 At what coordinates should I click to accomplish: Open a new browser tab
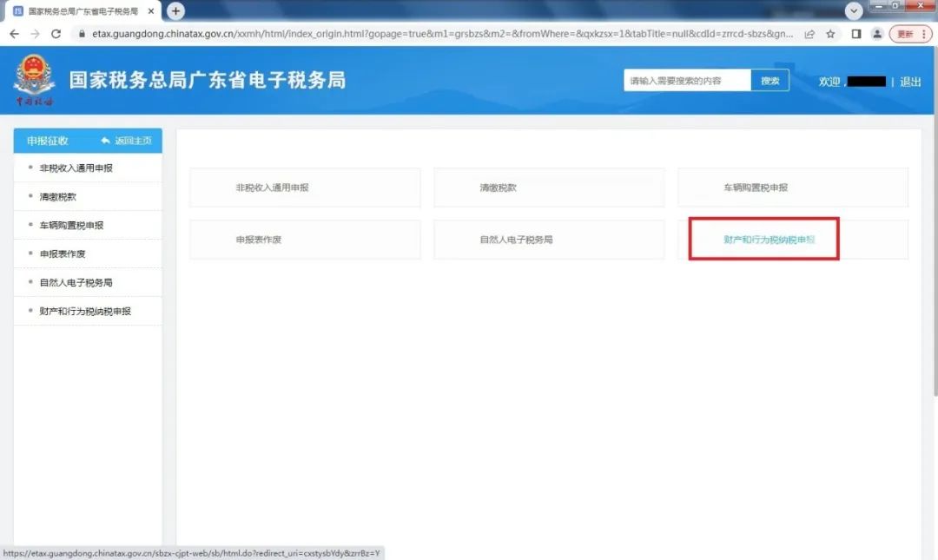175,10
